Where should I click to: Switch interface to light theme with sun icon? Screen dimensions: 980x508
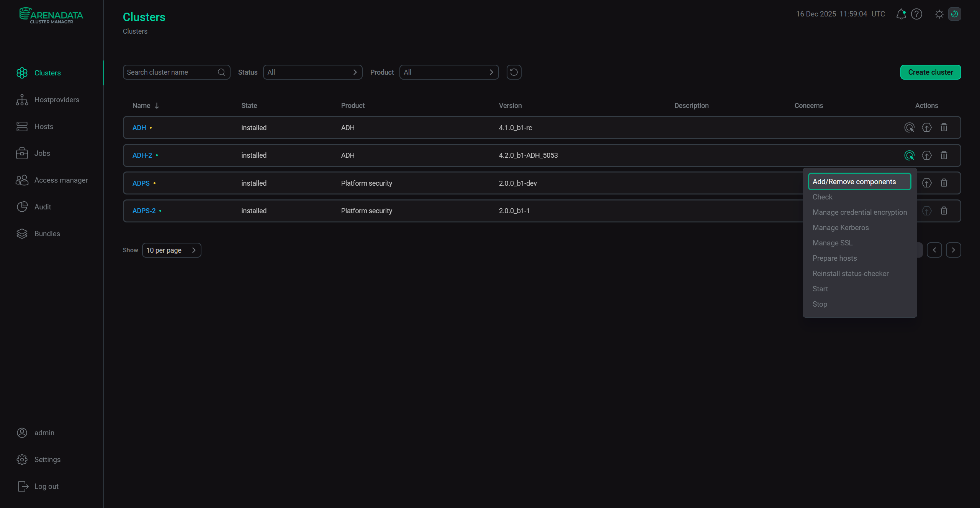click(x=939, y=14)
